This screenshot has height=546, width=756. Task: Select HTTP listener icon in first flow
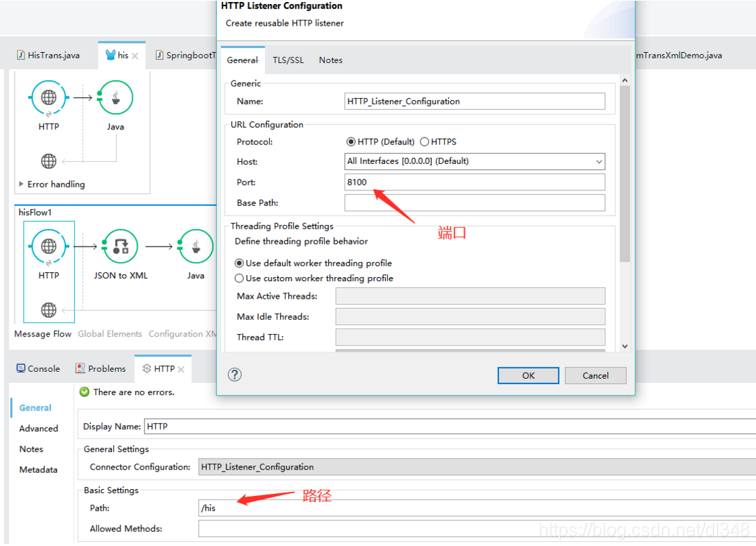49,98
